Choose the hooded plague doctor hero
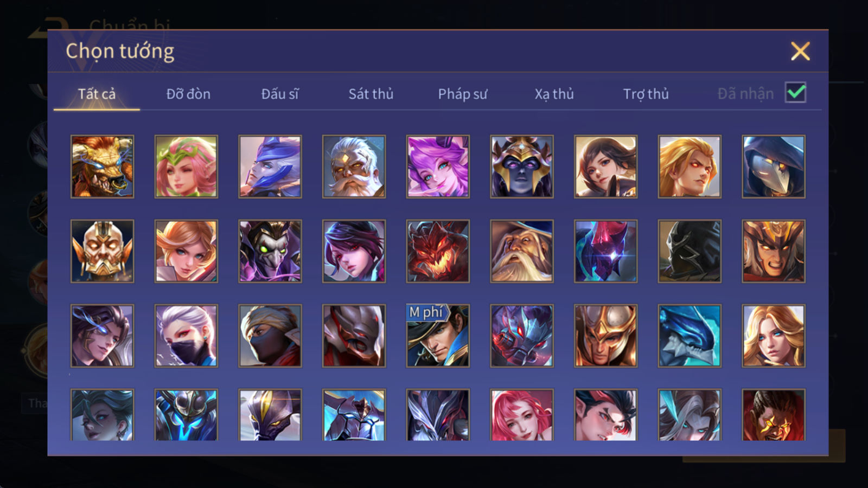 pyautogui.click(x=774, y=166)
